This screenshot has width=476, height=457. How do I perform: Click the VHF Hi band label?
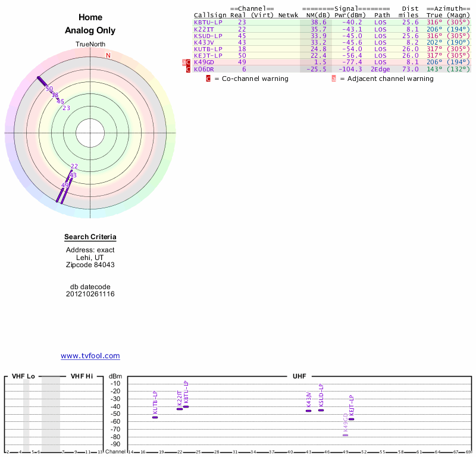point(82,376)
